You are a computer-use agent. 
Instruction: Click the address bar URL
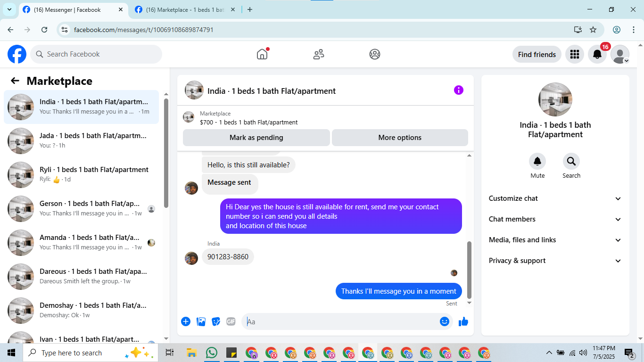tap(144, 30)
